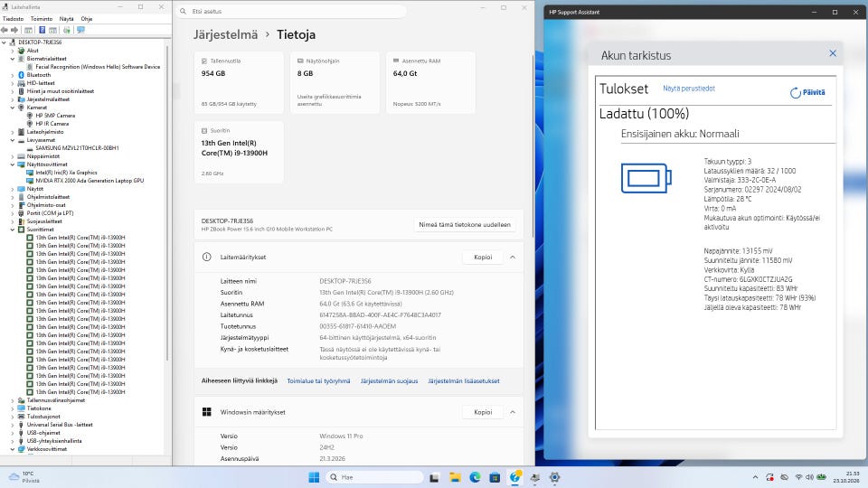Click HP Support Assistant taskbar icon
Viewport: 868px width, 488px height.
point(515,477)
